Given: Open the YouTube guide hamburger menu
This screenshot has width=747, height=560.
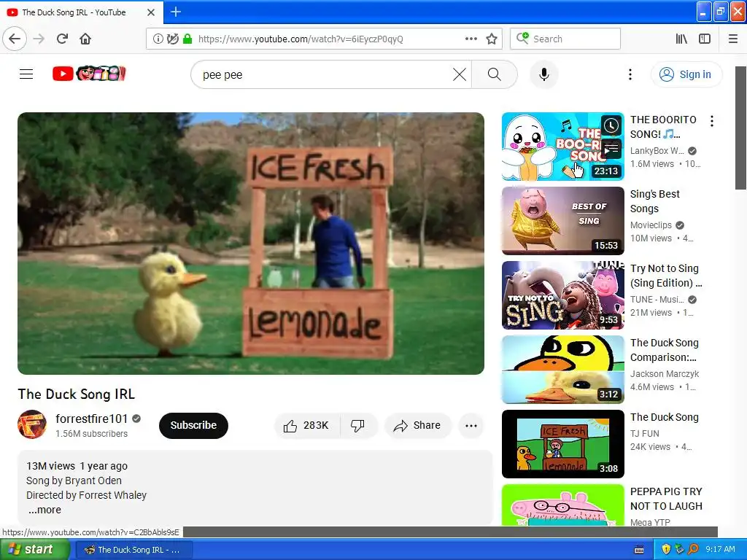Looking at the screenshot, I should [26, 74].
